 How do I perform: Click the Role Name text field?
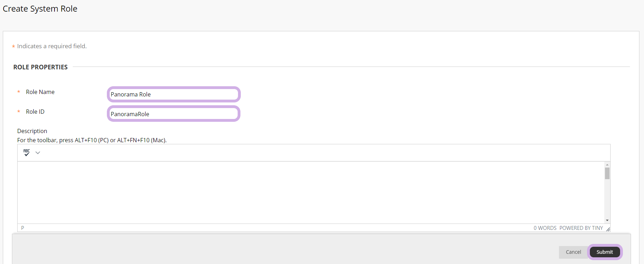[174, 94]
